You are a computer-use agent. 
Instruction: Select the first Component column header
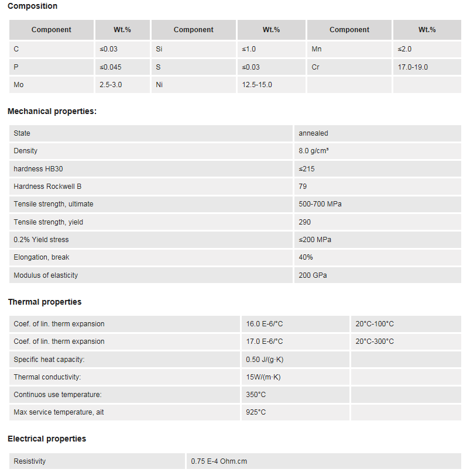click(x=52, y=30)
